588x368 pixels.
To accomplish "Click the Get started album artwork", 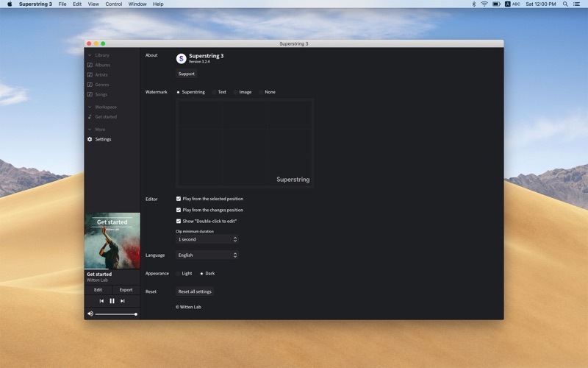I will [x=112, y=241].
